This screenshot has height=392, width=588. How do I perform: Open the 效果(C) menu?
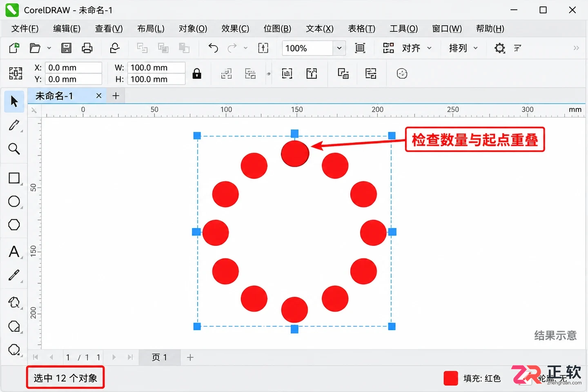tap(235, 29)
